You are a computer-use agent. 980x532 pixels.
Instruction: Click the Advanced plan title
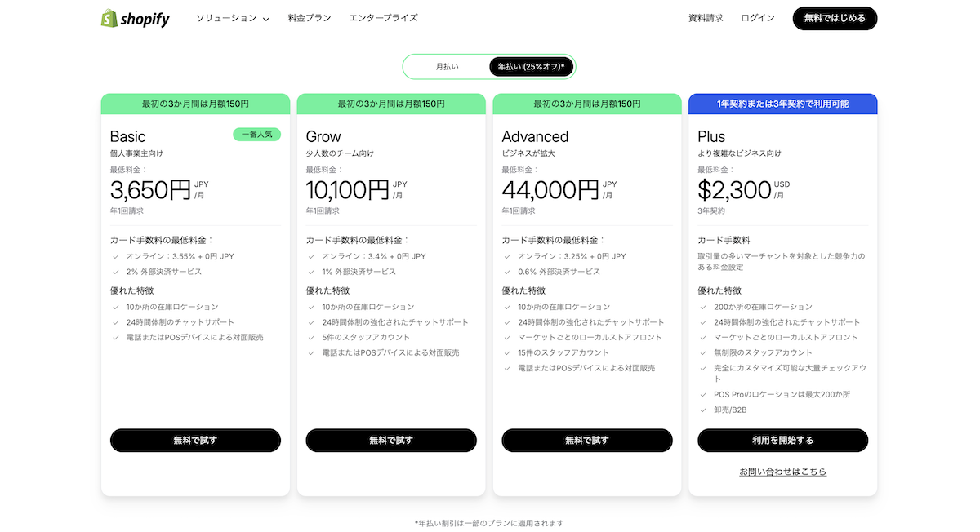tap(535, 136)
